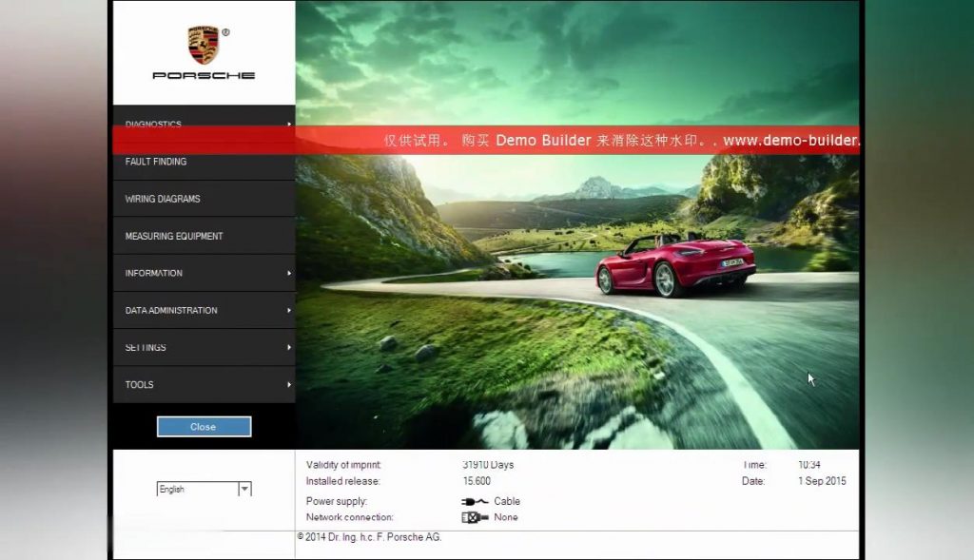Click the date 1 Sep 2015
Screen dimensions: 974x560
point(822,481)
